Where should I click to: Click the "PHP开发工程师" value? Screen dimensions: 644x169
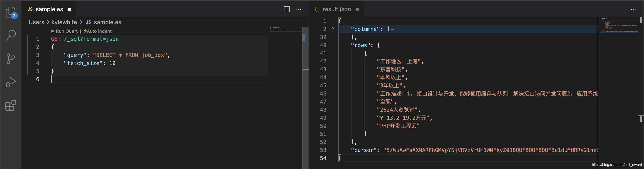398,126
